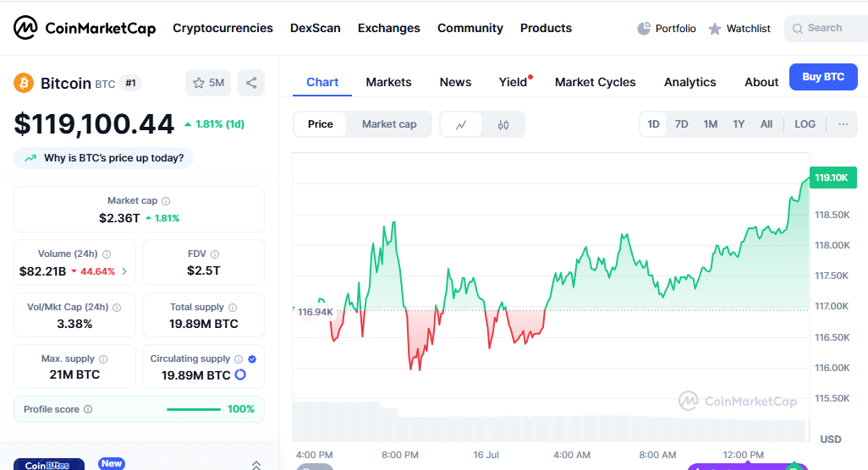
Task: Select the All time range
Action: [766, 124]
